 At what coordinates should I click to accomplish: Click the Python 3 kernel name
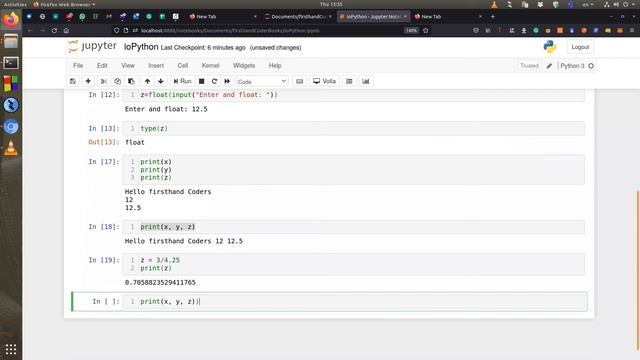pyautogui.click(x=572, y=66)
